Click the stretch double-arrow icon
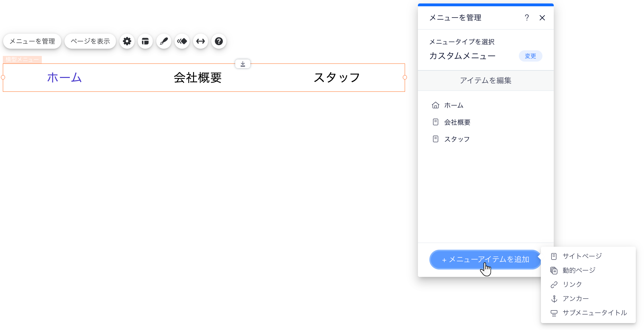This screenshot has width=644, height=330. click(201, 41)
